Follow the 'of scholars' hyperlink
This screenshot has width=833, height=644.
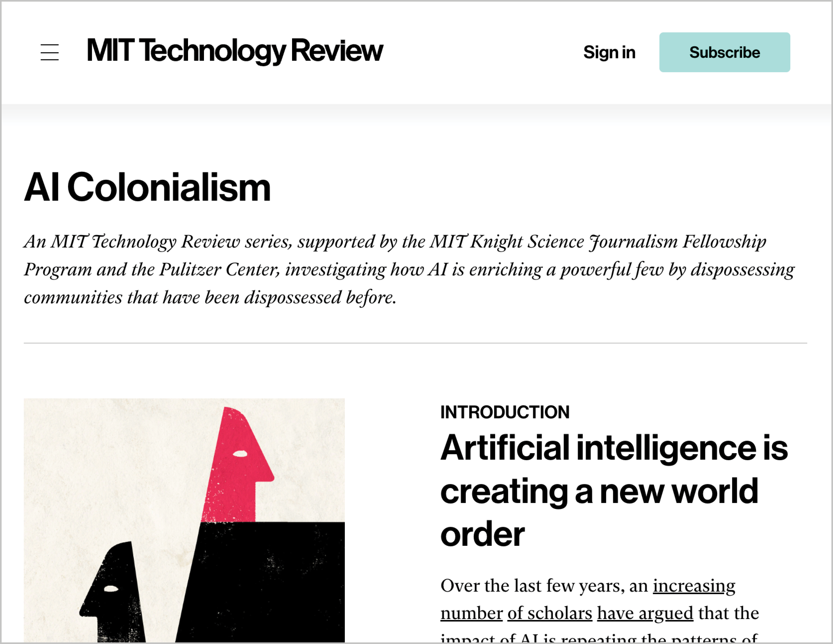click(x=549, y=613)
